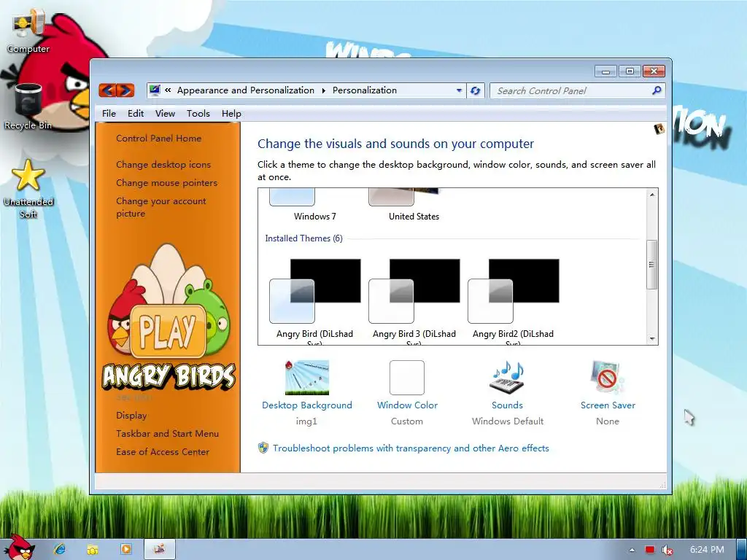Show hidden tray icons arrow
This screenshot has height=560, width=747.
(x=632, y=550)
